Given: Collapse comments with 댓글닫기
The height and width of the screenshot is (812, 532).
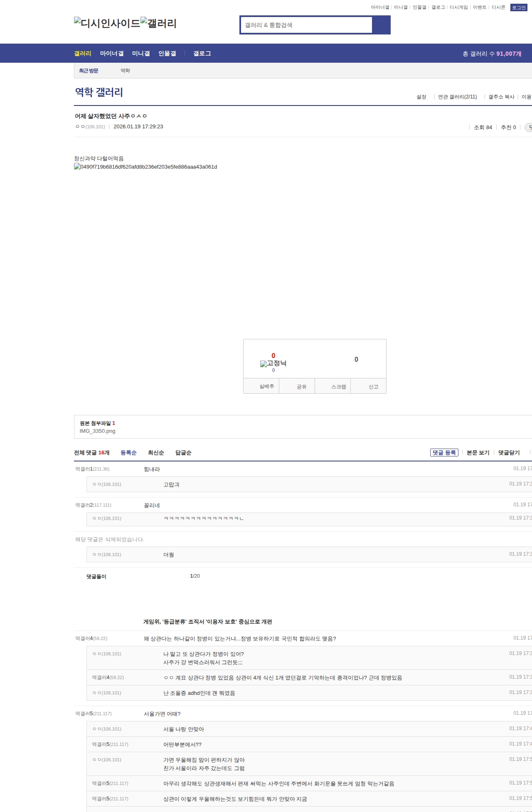Looking at the screenshot, I should (x=509, y=453).
